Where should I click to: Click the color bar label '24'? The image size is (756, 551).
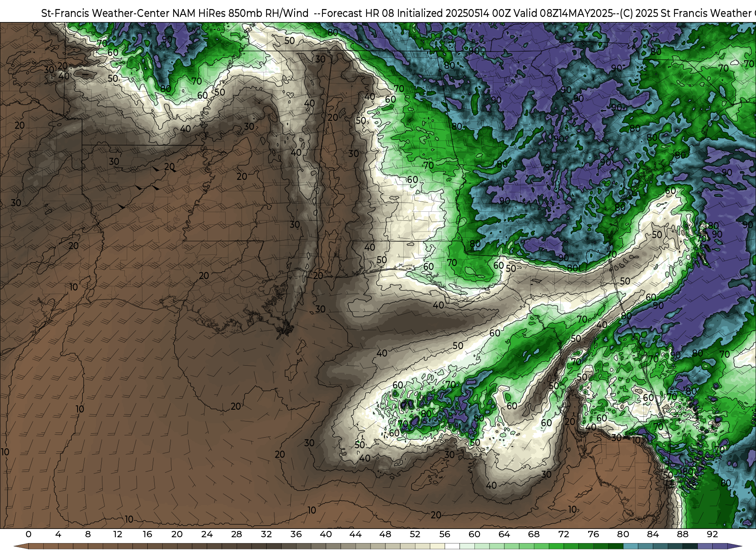(x=207, y=534)
